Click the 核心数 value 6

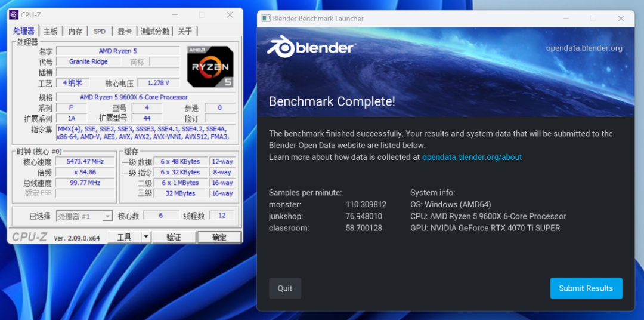(161, 216)
